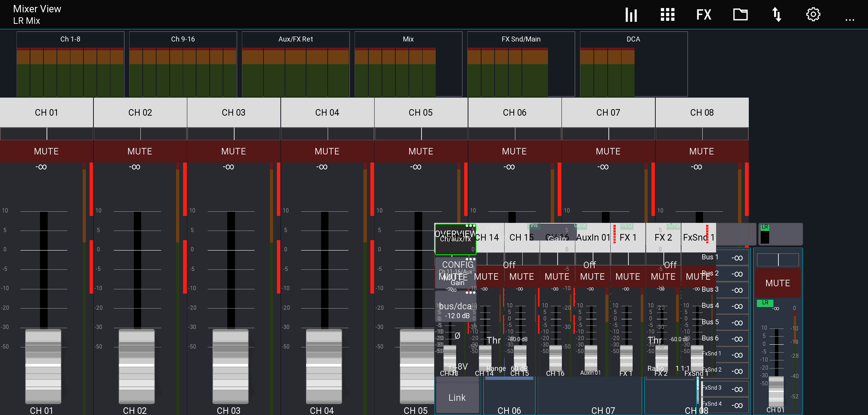Viewport: 868px width, 415px height.
Task: Open the grid routing icon
Action: (x=667, y=15)
